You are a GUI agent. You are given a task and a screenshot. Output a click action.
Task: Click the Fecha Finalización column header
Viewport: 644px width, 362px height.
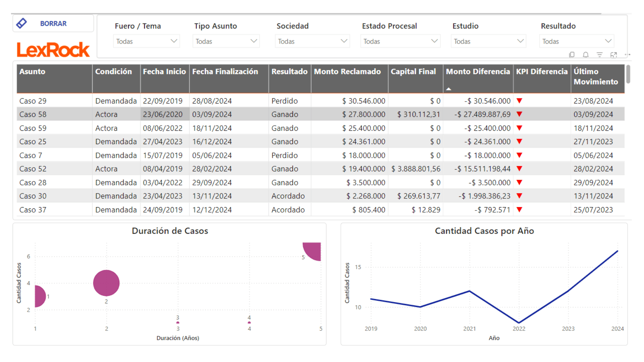click(225, 72)
